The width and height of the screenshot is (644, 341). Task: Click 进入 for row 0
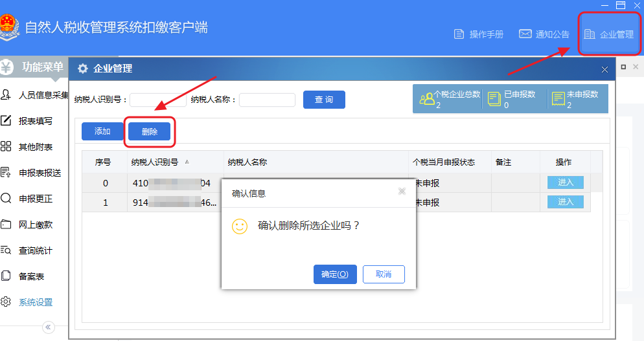[x=566, y=182]
